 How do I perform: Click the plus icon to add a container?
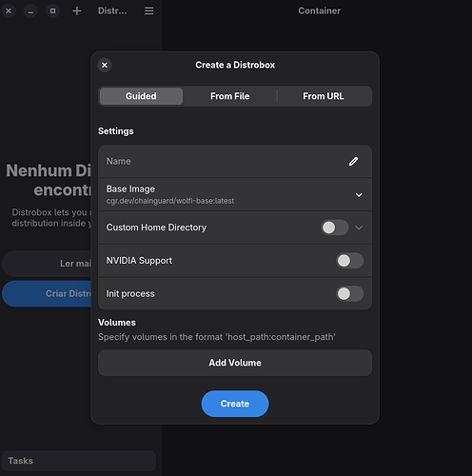77,11
